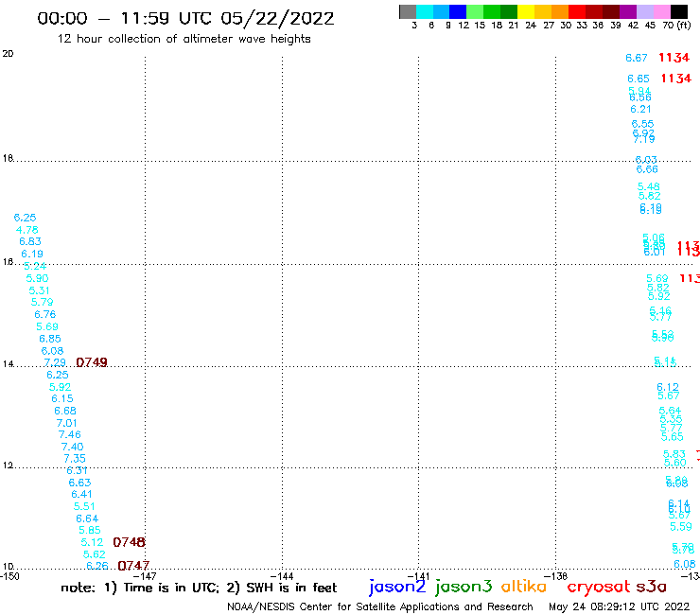Click the cryosat satellite legend label
This screenshot has width=700, height=615.
[x=598, y=587]
